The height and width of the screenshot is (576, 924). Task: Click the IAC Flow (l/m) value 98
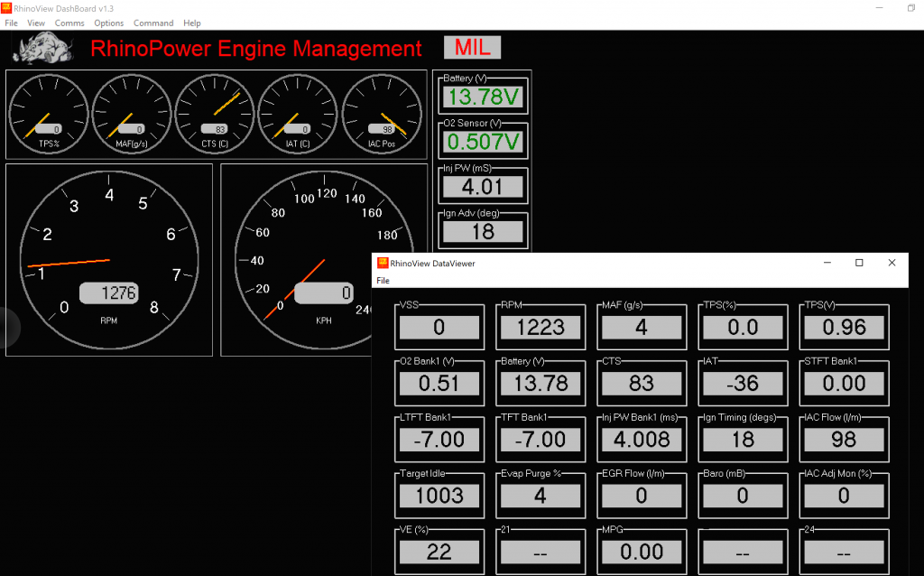[x=844, y=439]
